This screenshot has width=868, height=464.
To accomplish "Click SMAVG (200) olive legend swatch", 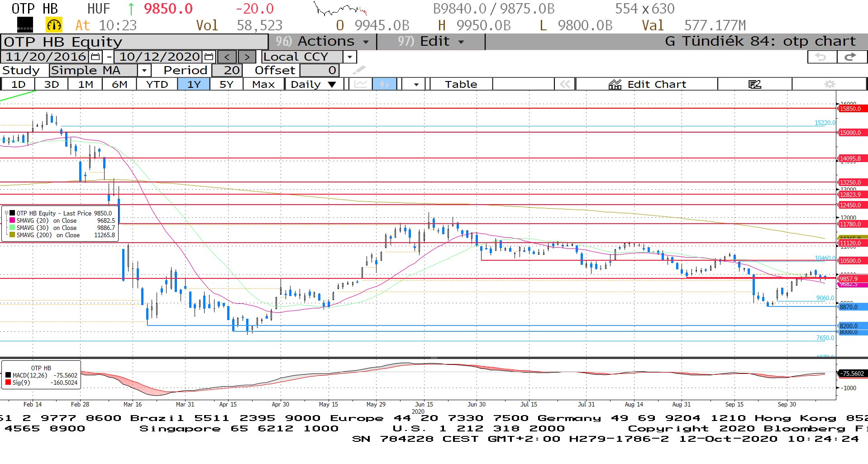I will click(12, 235).
